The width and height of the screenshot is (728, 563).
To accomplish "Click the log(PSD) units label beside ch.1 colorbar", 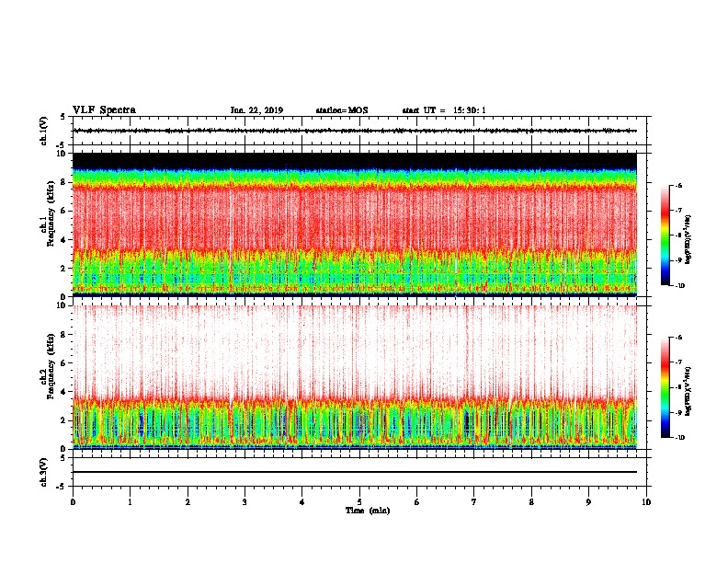I will click(x=688, y=240).
